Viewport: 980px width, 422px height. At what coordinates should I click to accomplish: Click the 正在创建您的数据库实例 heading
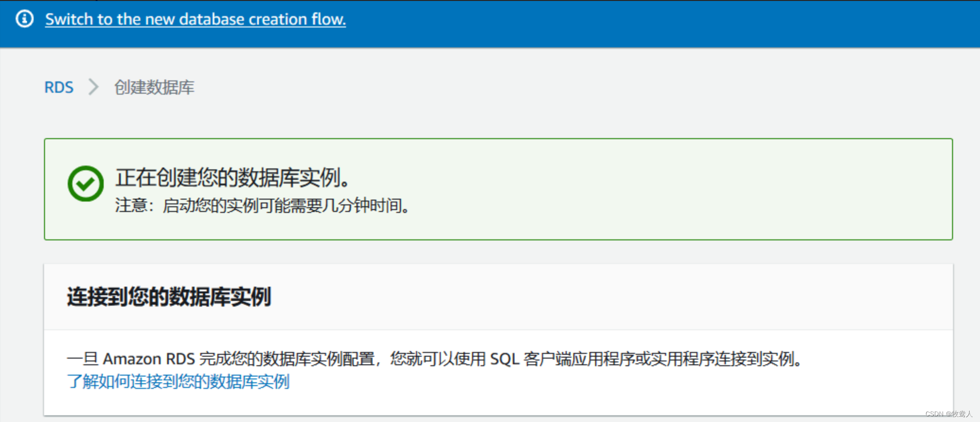point(233,177)
